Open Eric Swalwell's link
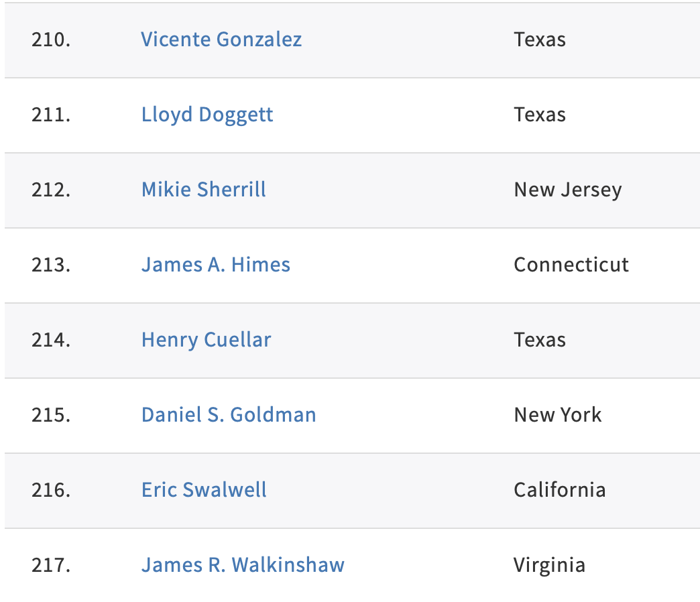700x602 pixels. pyautogui.click(x=204, y=490)
